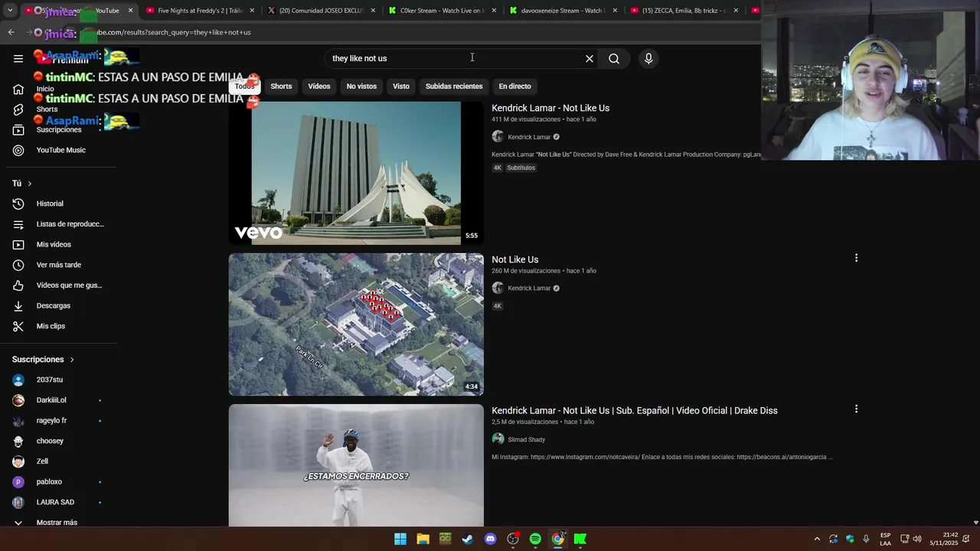Expand Suscripciones section header

(43, 360)
